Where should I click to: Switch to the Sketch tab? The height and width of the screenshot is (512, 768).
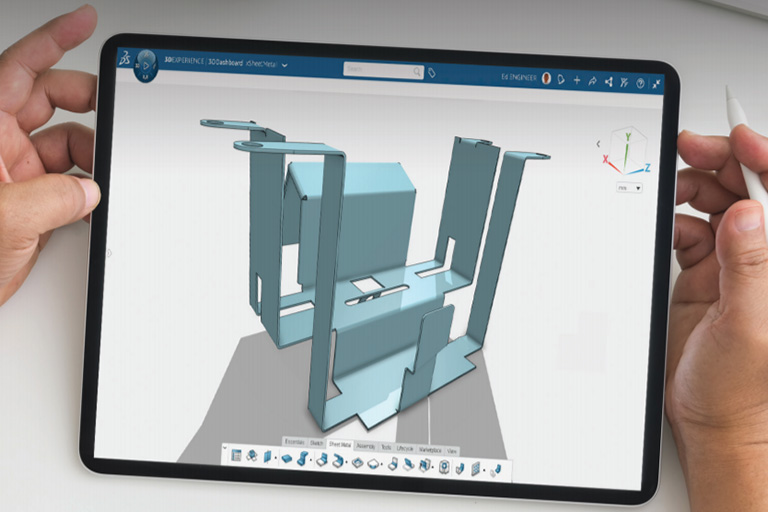[316, 442]
